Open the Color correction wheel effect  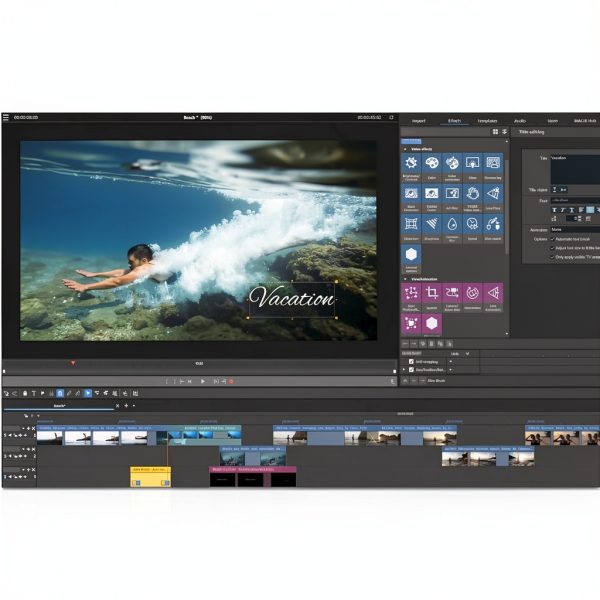(x=452, y=167)
